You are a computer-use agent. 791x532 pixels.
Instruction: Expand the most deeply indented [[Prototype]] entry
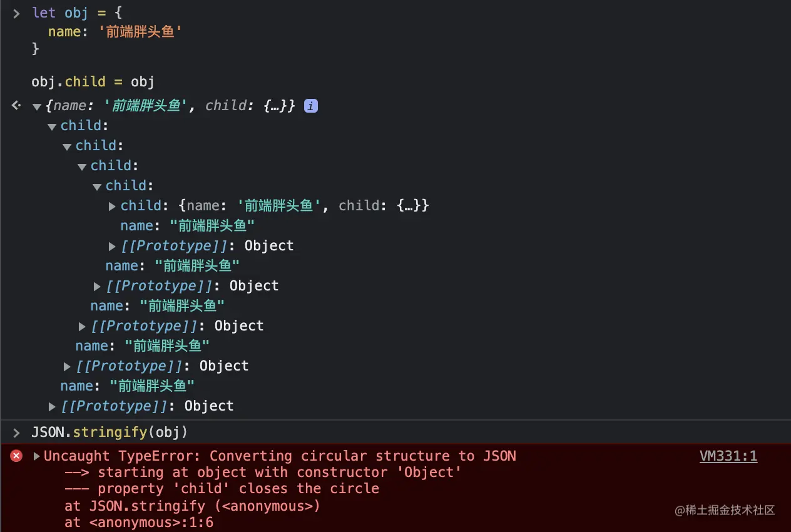[x=113, y=246]
